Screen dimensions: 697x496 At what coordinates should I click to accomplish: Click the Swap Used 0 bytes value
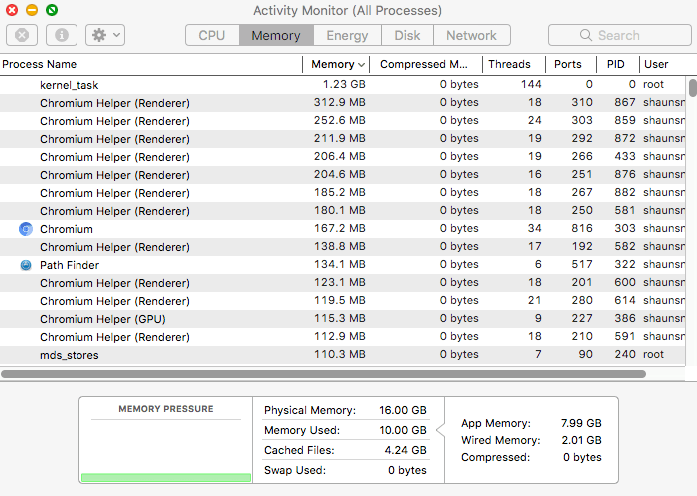pyautogui.click(x=407, y=470)
